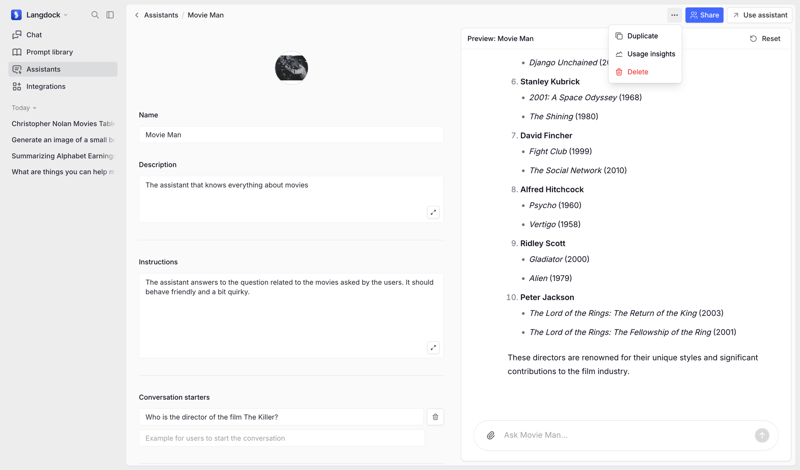This screenshot has width=800, height=470.
Task: Go back using the breadcrumb arrow
Action: click(137, 15)
